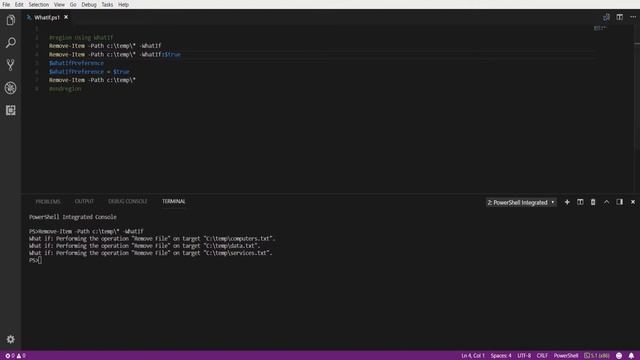
Task: Switch to the OUTPUT panel tab
Action: 84,202
